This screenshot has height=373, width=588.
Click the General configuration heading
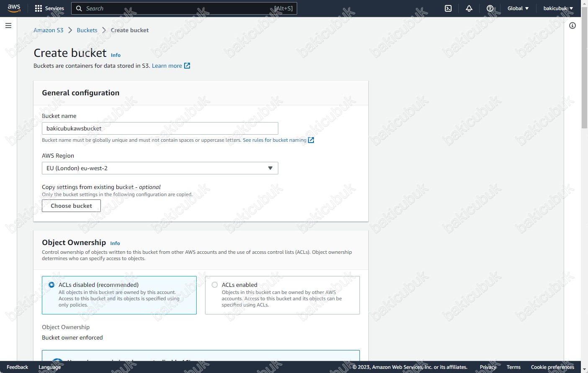click(x=81, y=93)
